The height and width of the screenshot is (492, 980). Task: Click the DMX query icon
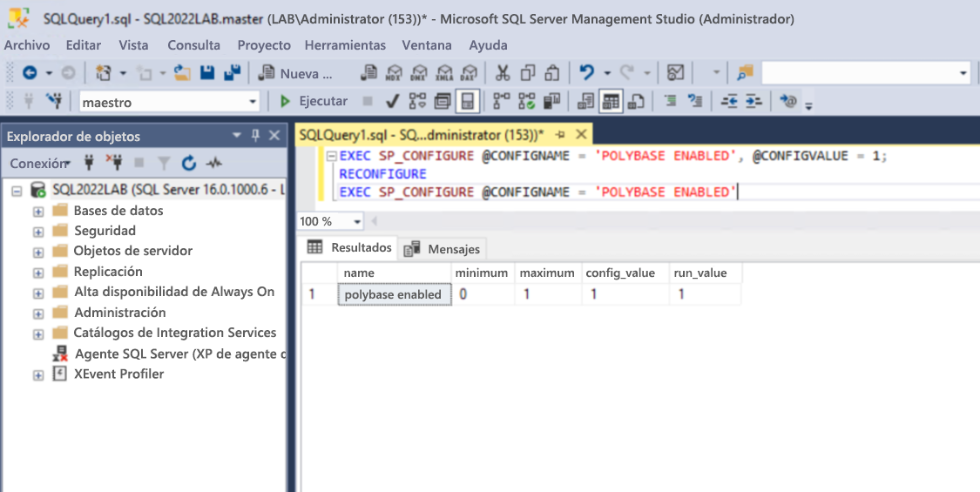click(x=419, y=73)
